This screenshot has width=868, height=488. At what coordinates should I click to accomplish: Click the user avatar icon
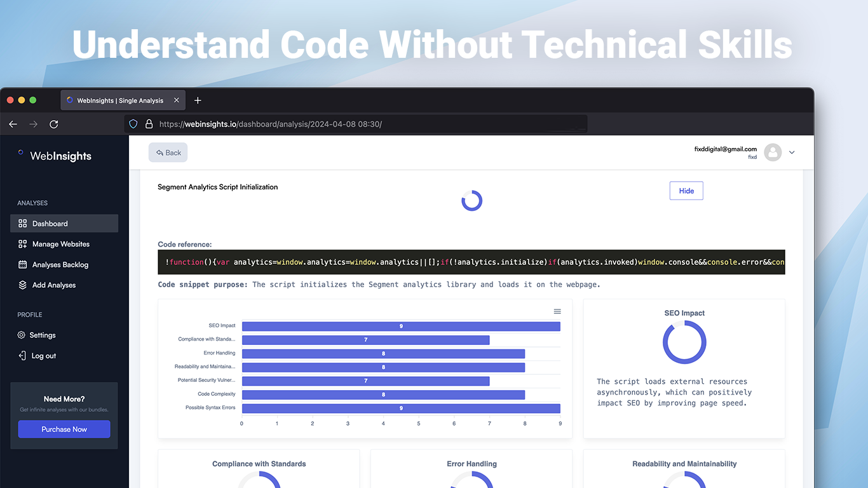(x=773, y=152)
